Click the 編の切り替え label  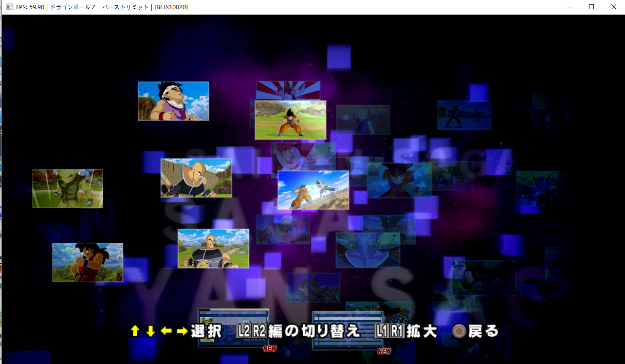[x=314, y=331]
